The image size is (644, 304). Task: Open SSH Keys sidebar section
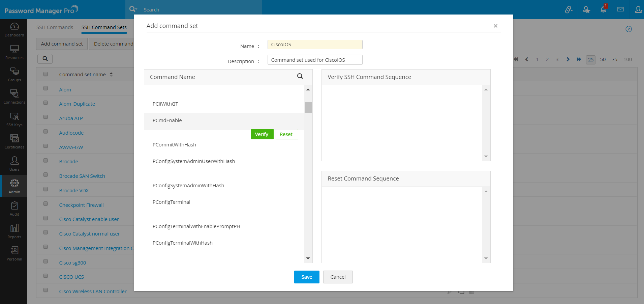[14, 119]
